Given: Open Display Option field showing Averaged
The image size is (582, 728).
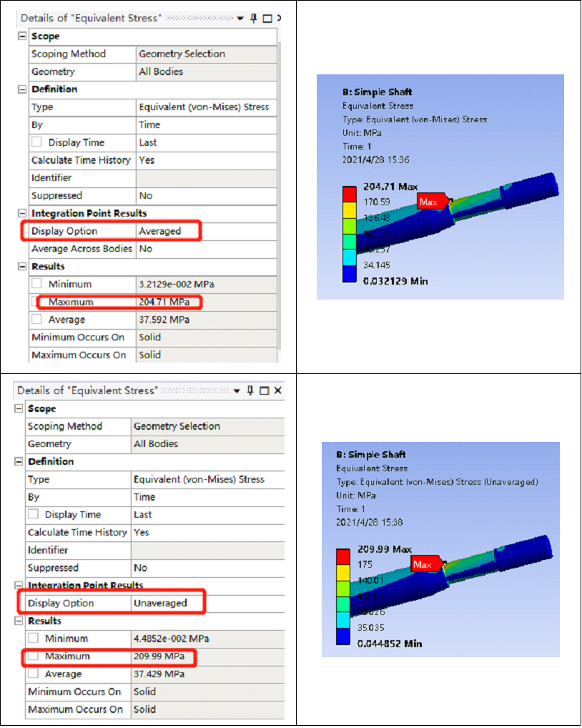Looking at the screenshot, I should (x=206, y=231).
